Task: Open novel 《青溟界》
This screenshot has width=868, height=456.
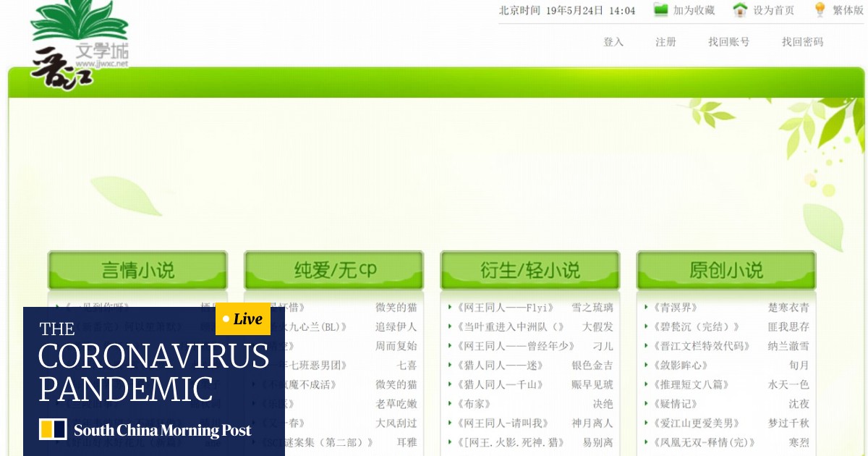Action: coord(675,308)
